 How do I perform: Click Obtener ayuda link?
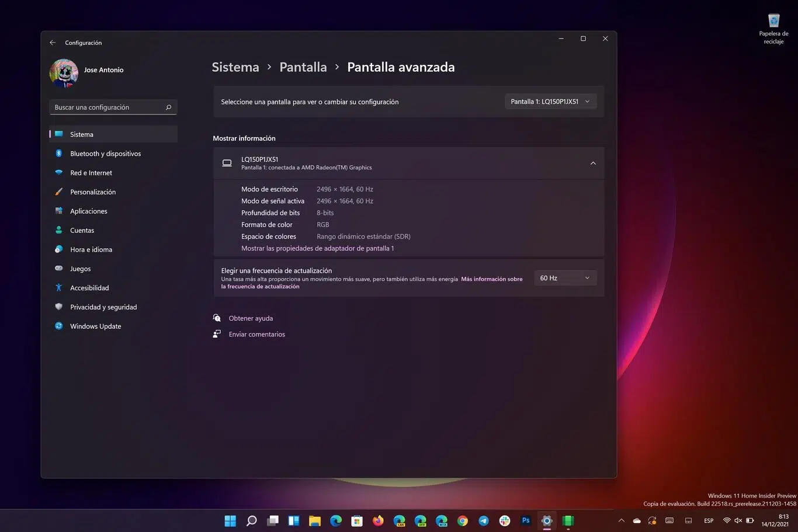[251, 318]
